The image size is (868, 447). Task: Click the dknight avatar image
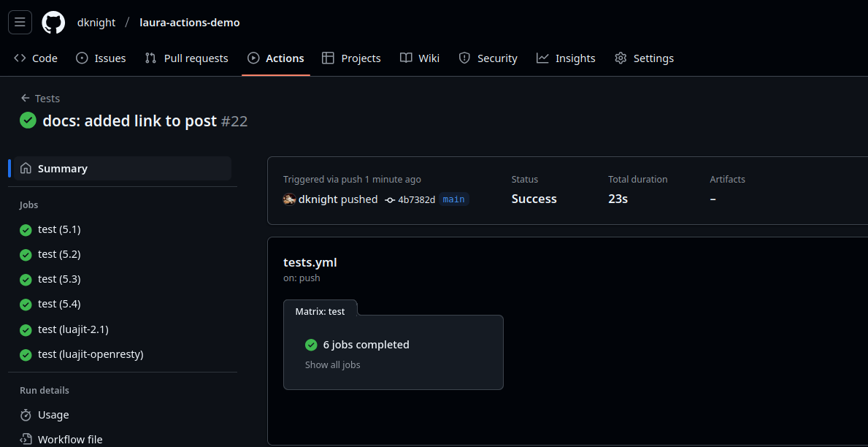289,199
